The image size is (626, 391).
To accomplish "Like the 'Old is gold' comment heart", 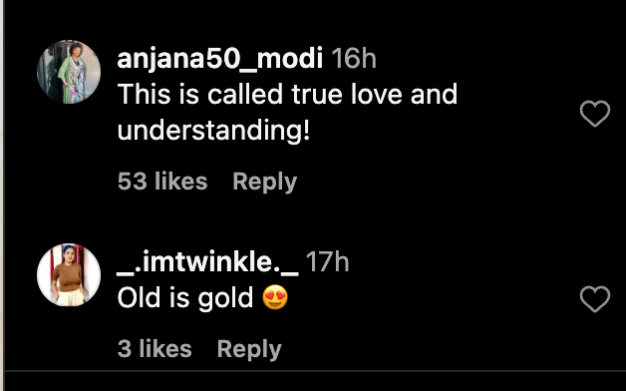I will [595, 299].
